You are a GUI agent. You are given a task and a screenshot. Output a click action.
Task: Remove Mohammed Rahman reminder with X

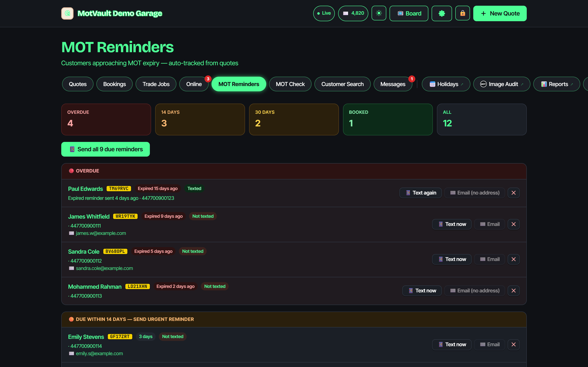513,291
